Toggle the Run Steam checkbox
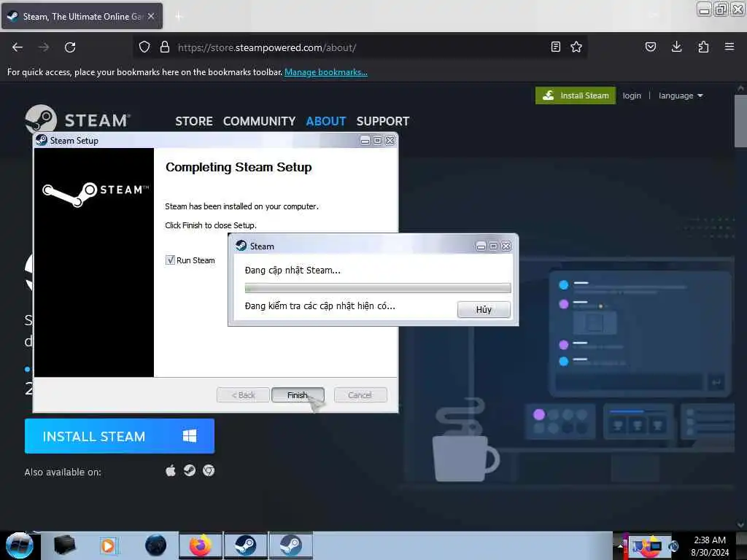The image size is (747, 560). pos(170,260)
